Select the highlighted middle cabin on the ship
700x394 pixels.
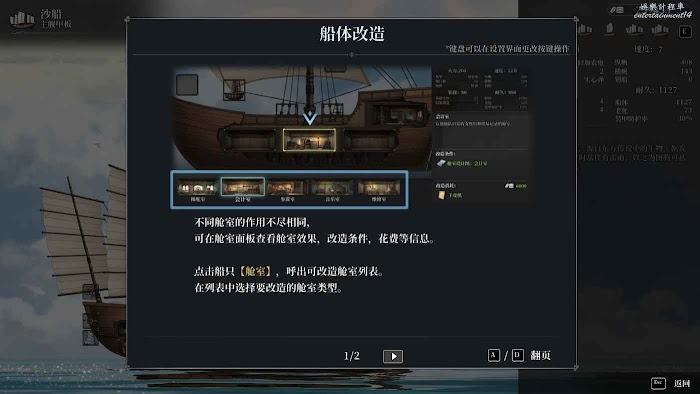pos(309,140)
